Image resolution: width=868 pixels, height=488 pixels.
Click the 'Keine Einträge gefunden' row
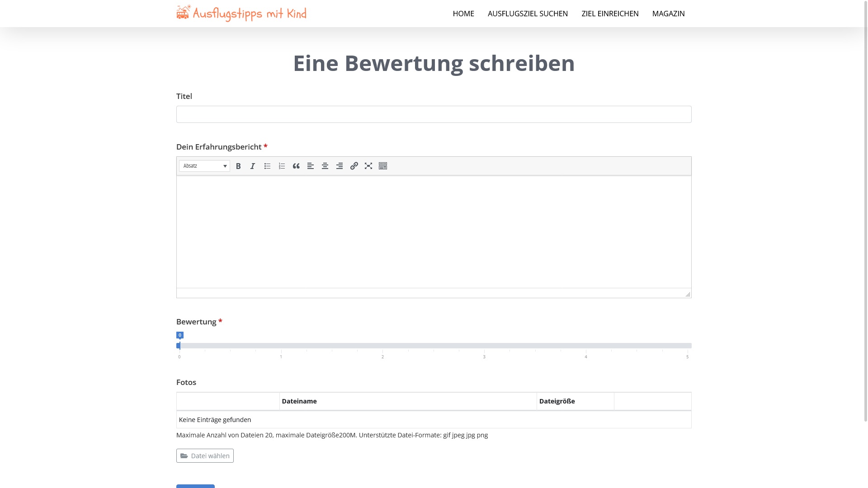pos(434,420)
